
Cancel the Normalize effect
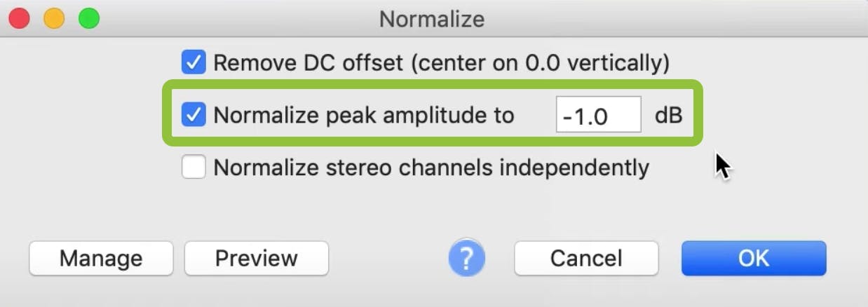pos(586,259)
